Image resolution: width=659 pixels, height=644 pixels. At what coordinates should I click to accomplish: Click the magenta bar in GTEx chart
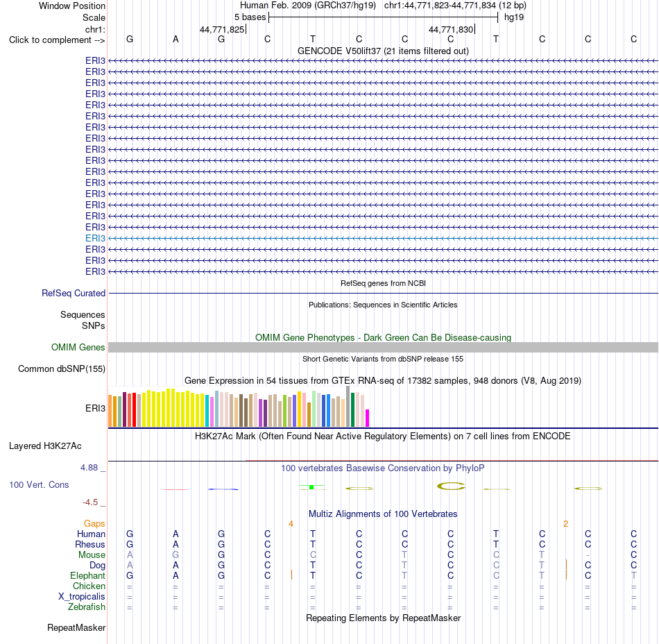coord(368,418)
